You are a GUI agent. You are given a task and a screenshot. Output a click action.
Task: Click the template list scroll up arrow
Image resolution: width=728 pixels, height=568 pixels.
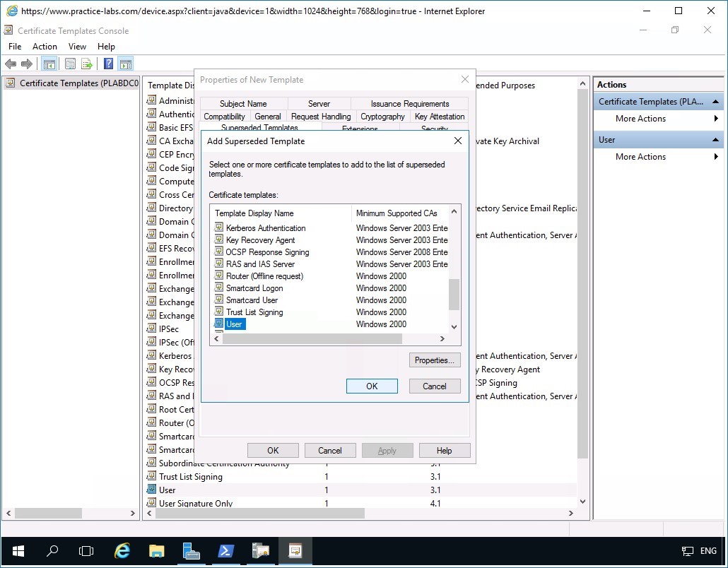click(x=454, y=212)
